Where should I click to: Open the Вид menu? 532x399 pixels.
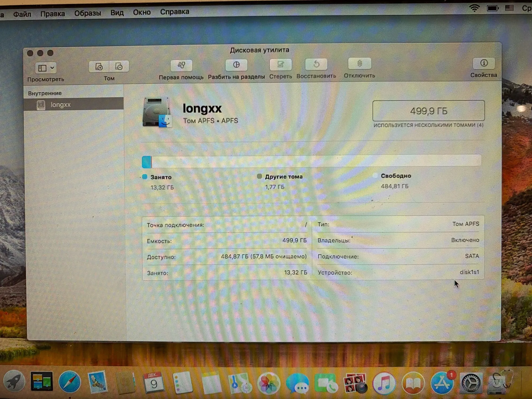[117, 13]
